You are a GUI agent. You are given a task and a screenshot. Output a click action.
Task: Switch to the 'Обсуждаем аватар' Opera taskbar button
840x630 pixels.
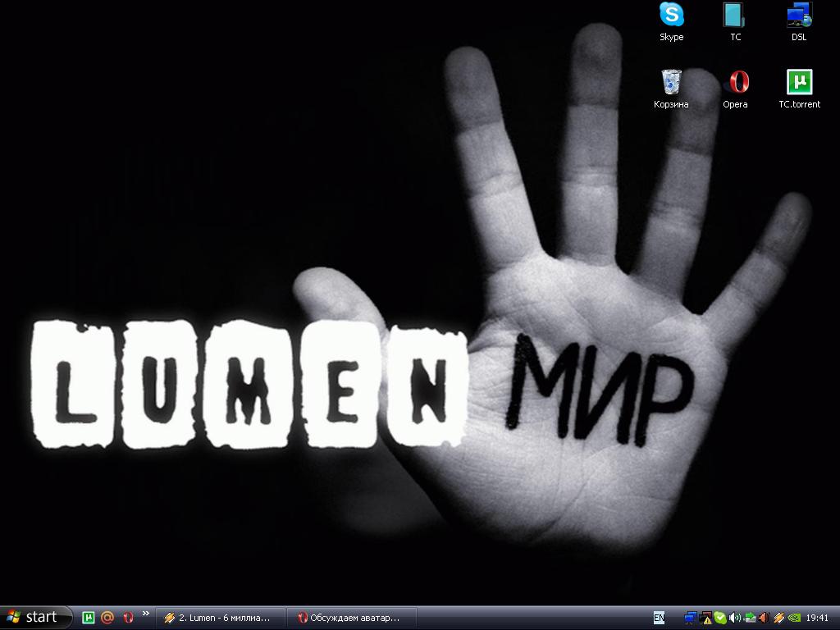click(x=353, y=618)
